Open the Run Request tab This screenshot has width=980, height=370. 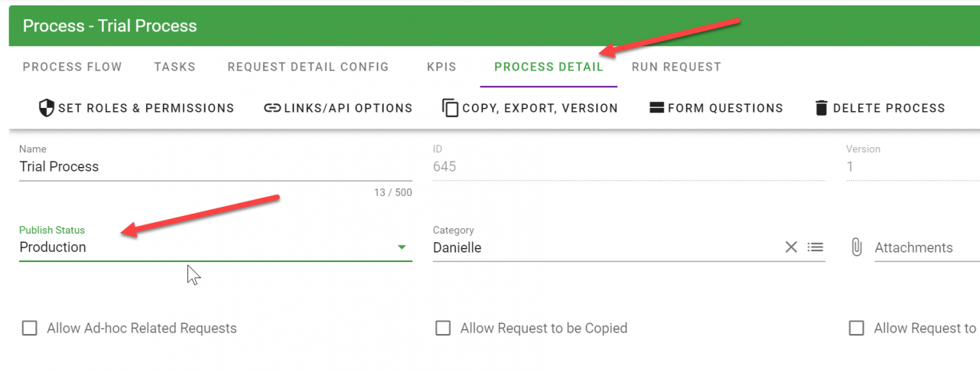click(676, 67)
